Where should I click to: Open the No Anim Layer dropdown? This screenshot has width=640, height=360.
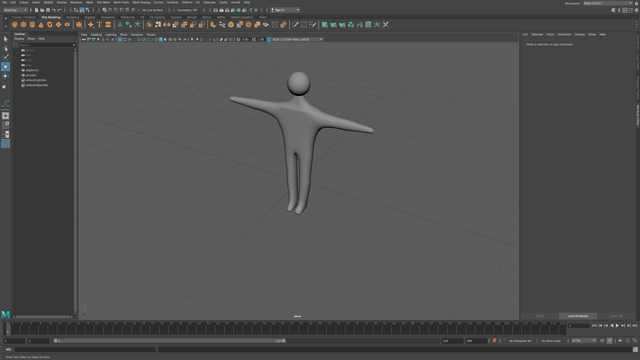551,341
